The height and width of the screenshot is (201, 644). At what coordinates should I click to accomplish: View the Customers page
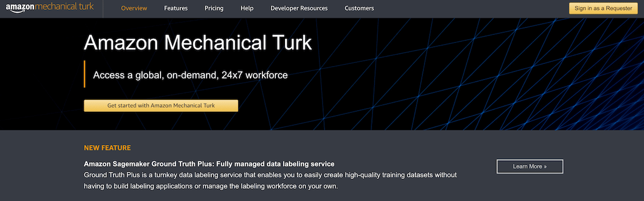(x=360, y=9)
